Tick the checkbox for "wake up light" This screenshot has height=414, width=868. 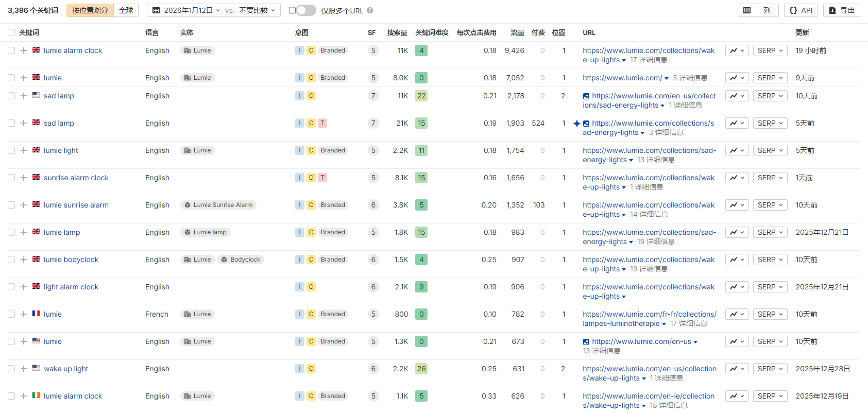tap(11, 369)
